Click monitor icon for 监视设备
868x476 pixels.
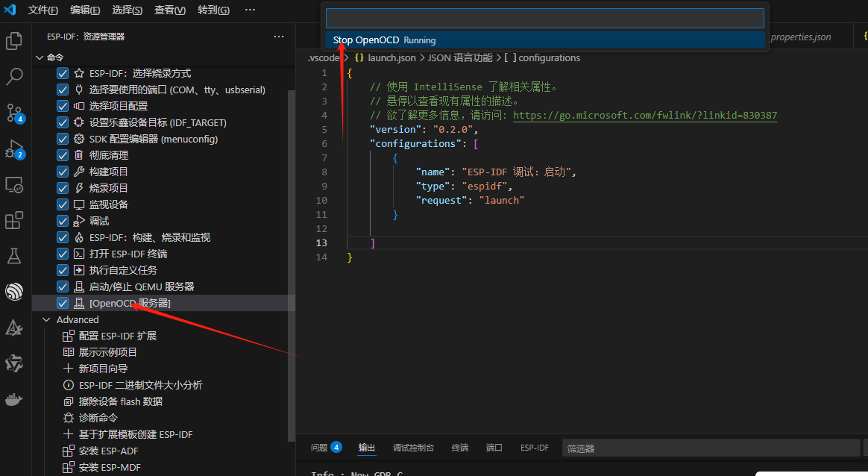click(x=79, y=204)
